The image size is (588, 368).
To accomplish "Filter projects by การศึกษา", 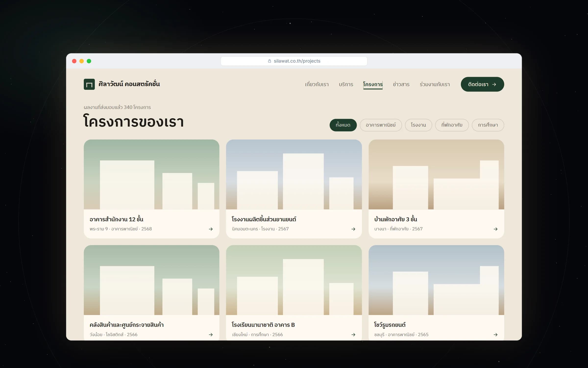I will pyautogui.click(x=488, y=125).
